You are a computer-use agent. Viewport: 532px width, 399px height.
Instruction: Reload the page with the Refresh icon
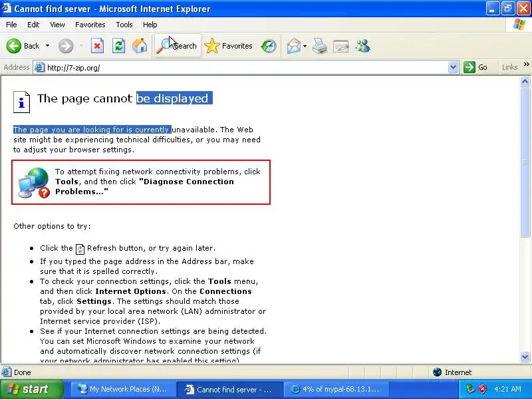point(119,46)
